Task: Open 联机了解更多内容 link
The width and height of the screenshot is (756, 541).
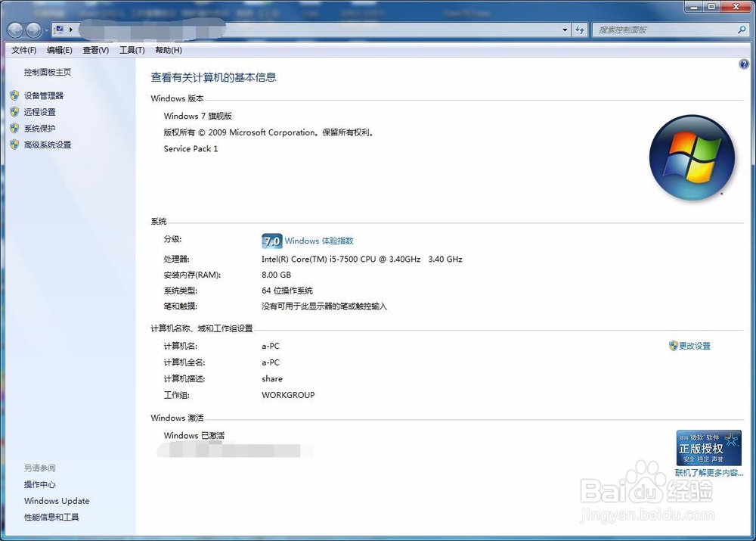Action: coord(709,473)
